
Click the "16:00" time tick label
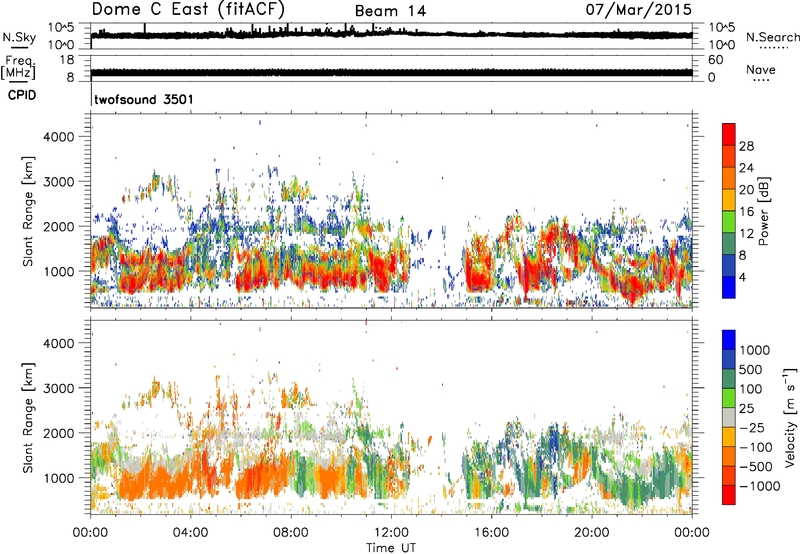(491, 533)
